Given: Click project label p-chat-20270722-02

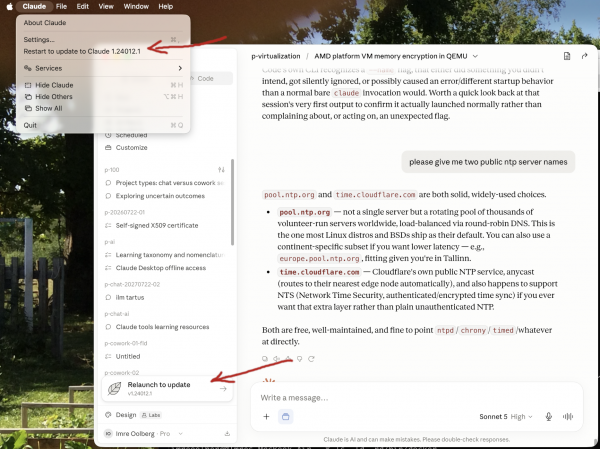Looking at the screenshot, I should tap(132, 284).
